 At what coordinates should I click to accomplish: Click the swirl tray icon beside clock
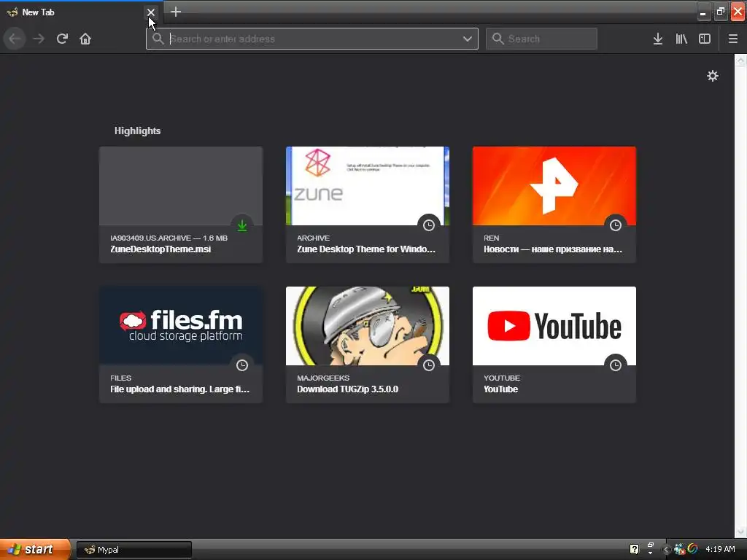point(693,549)
